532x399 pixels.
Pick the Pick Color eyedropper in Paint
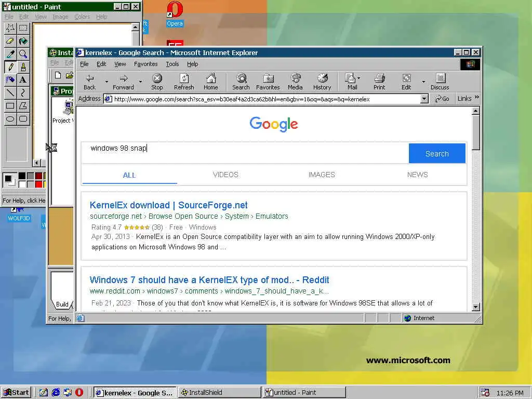coord(10,54)
